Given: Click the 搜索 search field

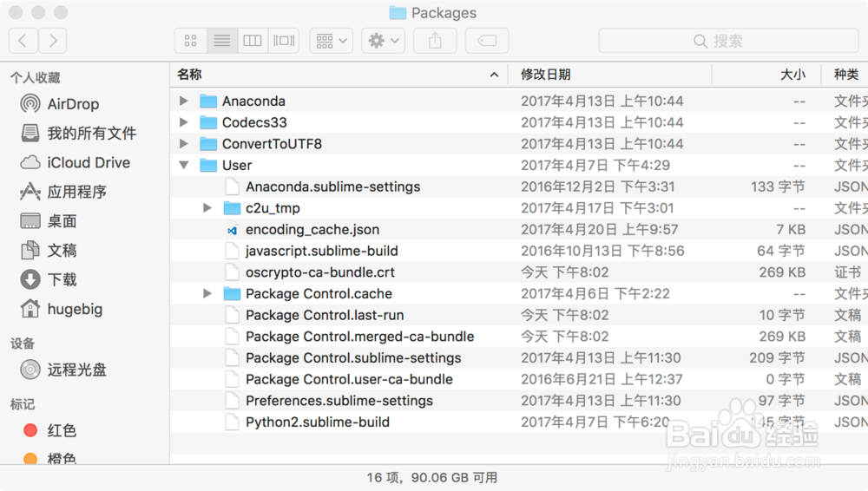Looking at the screenshot, I should coord(727,41).
